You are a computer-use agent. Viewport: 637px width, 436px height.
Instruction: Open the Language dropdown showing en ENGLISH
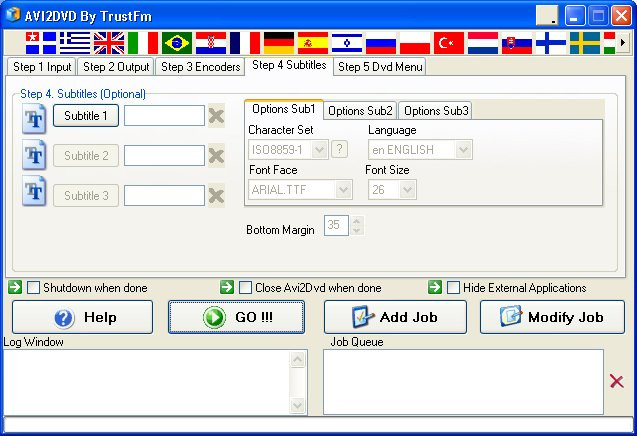464,150
